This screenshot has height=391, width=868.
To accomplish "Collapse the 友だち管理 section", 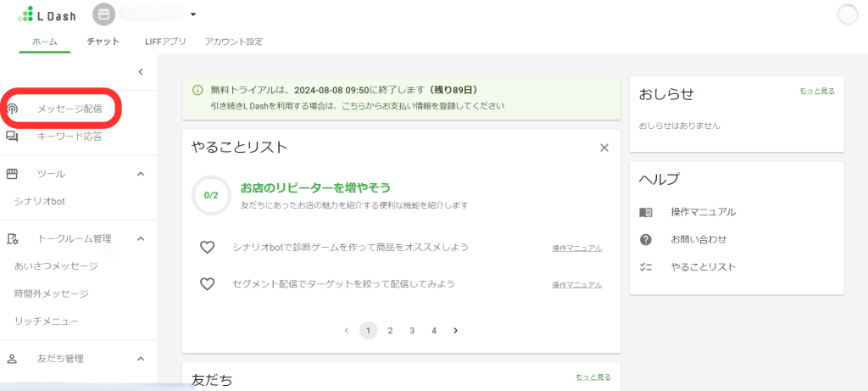I will coord(141,359).
